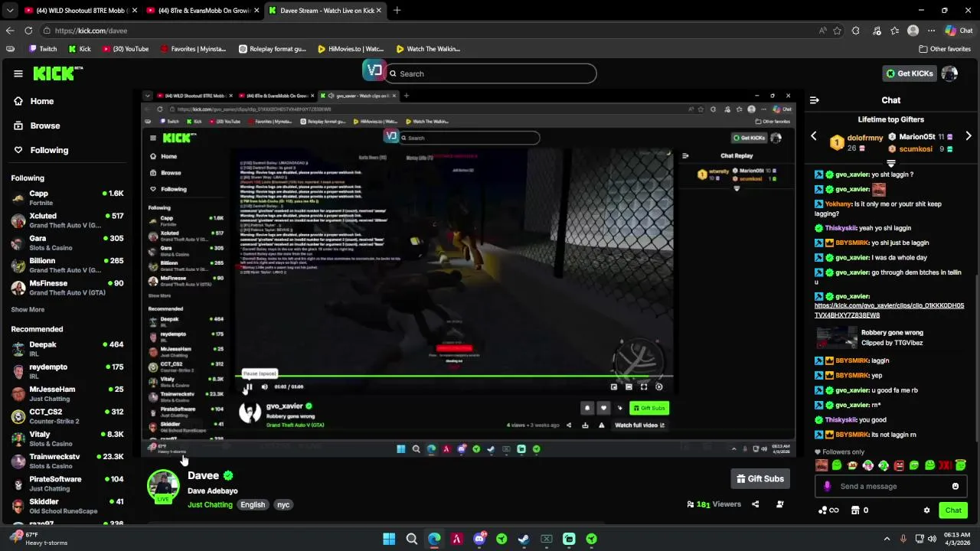Viewport: 980px width, 551px height.
Task: Click the Kick search field
Action: pos(490,73)
